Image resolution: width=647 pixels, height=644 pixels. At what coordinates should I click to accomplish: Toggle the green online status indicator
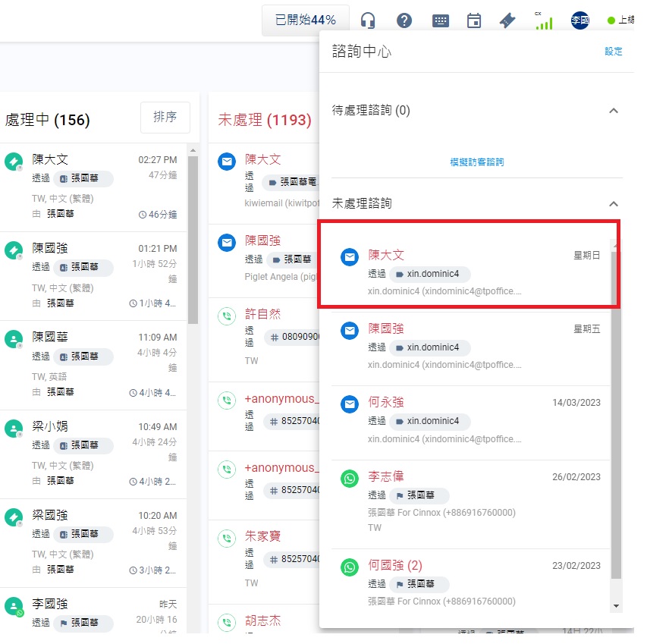pos(611,20)
